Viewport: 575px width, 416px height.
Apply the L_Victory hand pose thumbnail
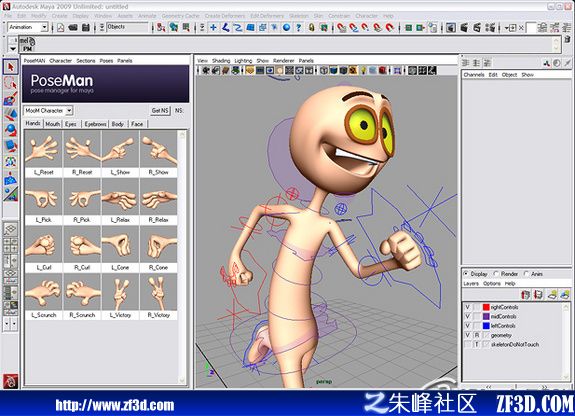(x=120, y=297)
